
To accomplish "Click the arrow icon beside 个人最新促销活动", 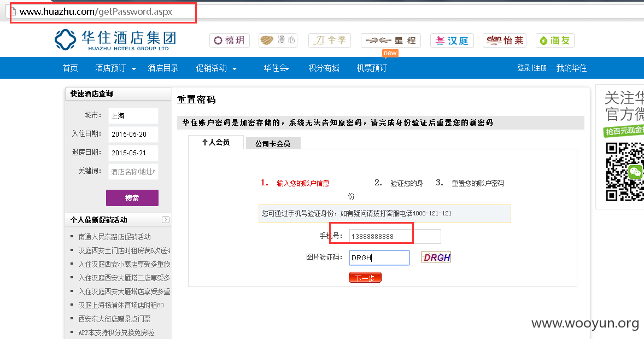I will point(166,219).
